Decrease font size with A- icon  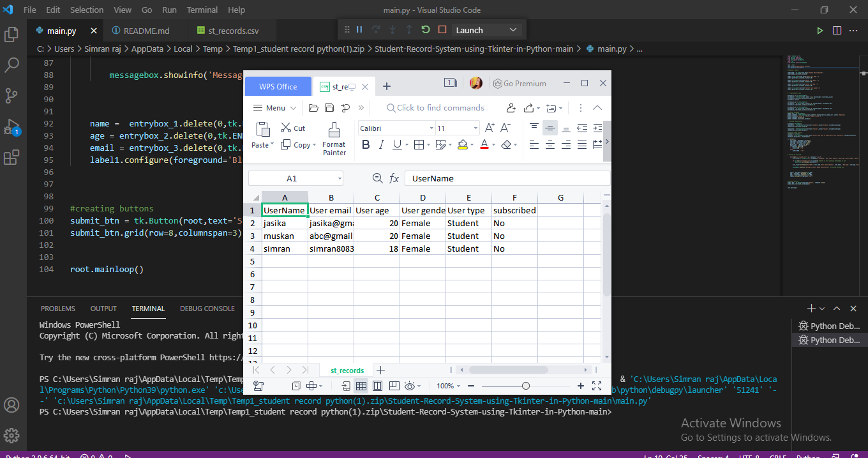[505, 128]
